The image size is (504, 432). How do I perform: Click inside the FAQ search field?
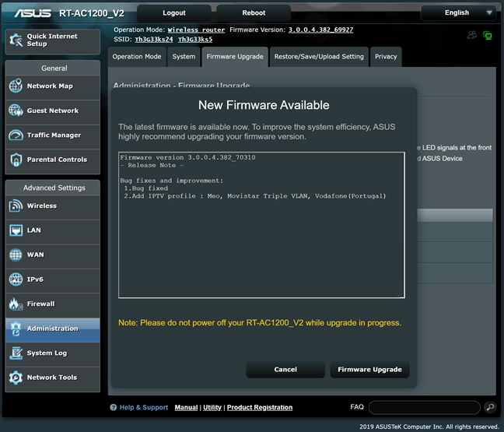click(425, 407)
